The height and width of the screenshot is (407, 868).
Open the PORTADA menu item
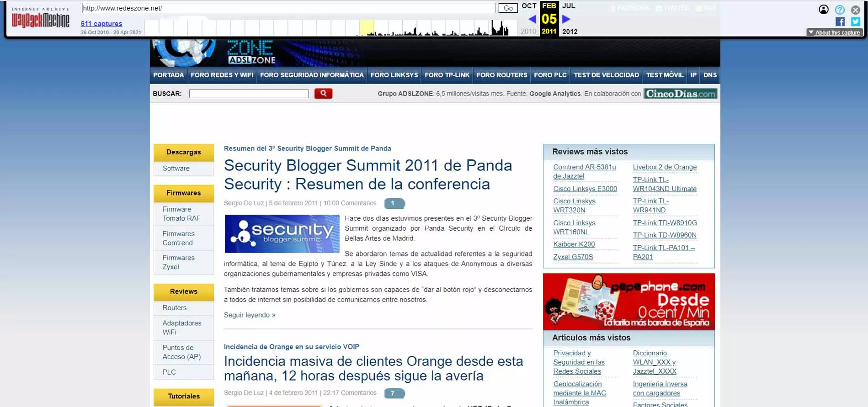pos(168,75)
